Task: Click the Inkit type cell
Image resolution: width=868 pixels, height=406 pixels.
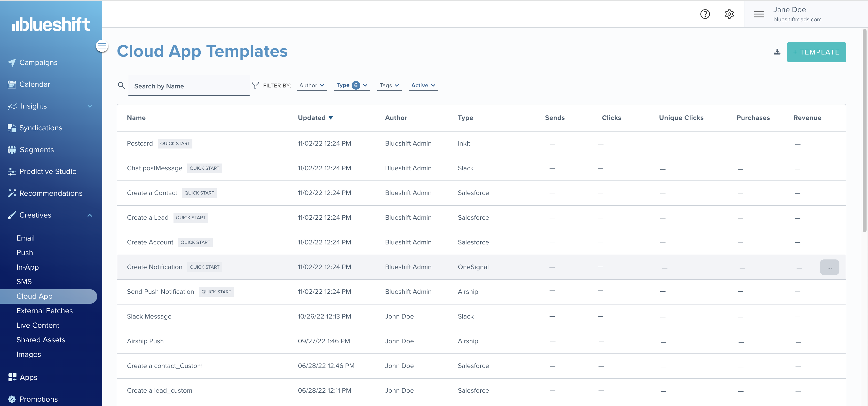Action: coord(464,144)
